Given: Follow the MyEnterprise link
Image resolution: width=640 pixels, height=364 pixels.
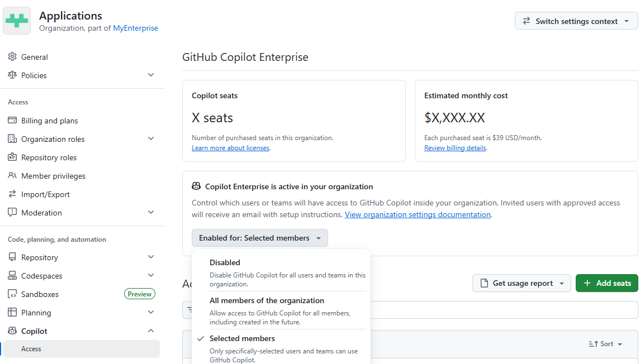Looking at the screenshot, I should tap(135, 28).
